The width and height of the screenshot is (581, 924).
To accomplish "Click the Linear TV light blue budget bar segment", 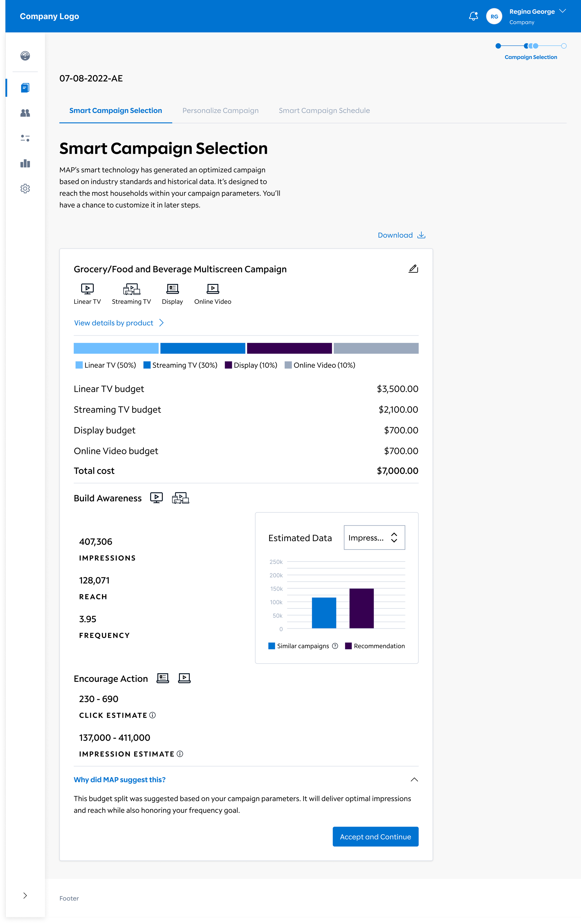I will (116, 348).
